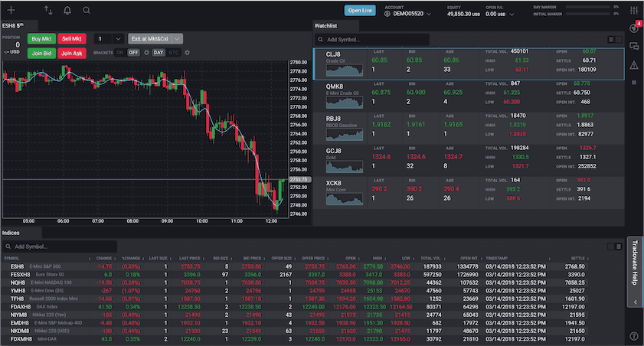Switch brackets to OFF

pyautogui.click(x=133, y=52)
